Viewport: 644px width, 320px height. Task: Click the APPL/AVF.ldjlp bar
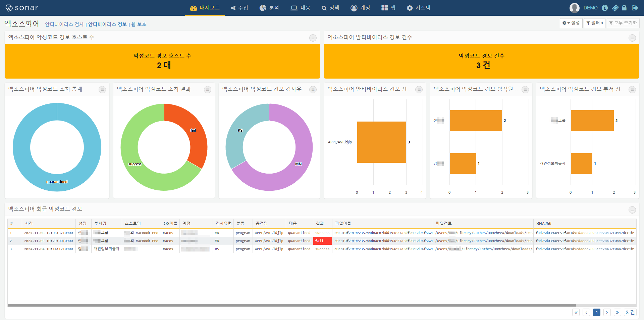(381, 142)
